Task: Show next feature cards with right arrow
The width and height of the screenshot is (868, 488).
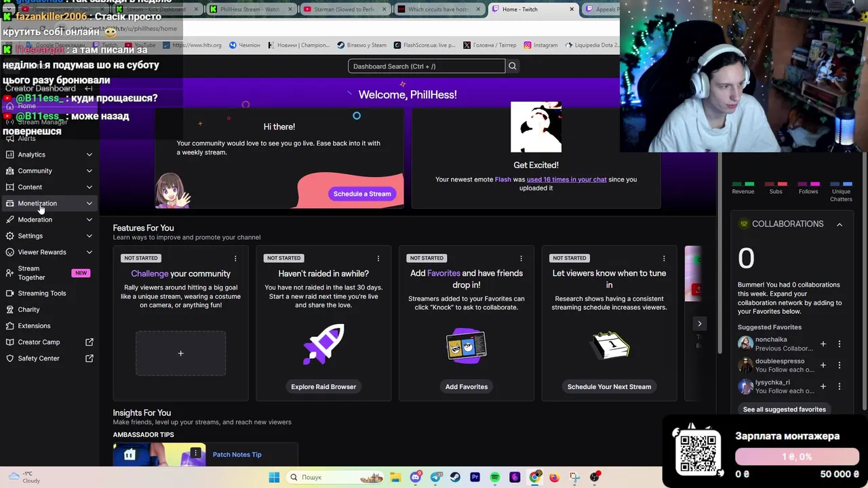Action: point(699,323)
